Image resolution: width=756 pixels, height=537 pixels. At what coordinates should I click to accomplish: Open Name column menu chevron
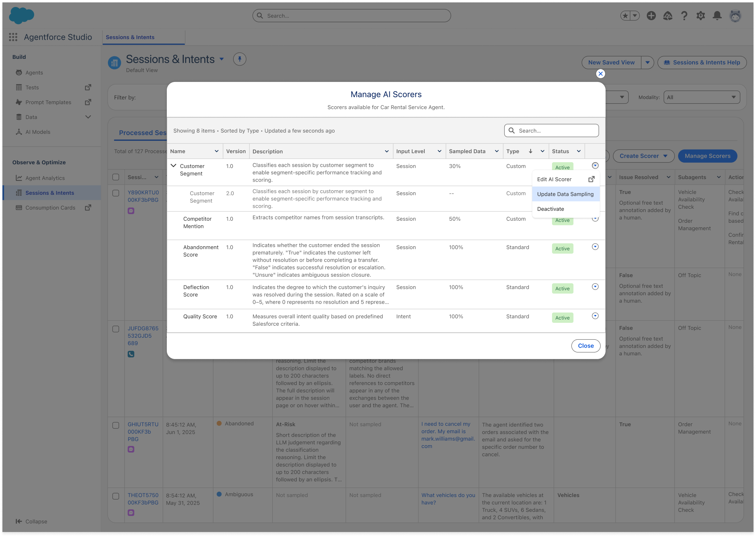pyautogui.click(x=217, y=151)
